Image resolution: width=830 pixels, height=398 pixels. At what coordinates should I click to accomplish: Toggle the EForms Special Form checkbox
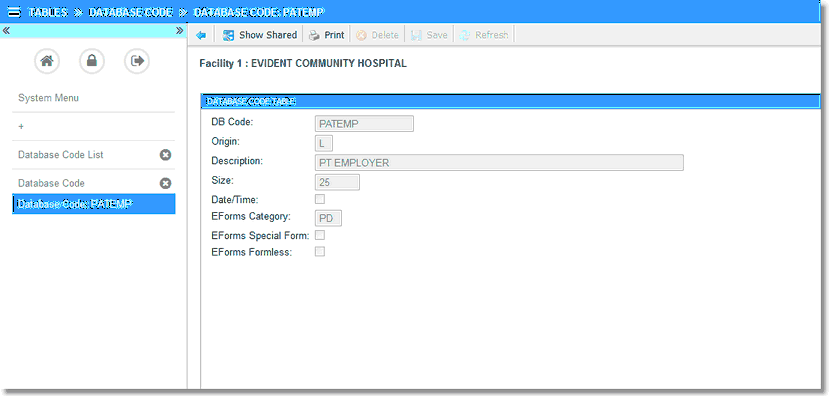point(320,235)
